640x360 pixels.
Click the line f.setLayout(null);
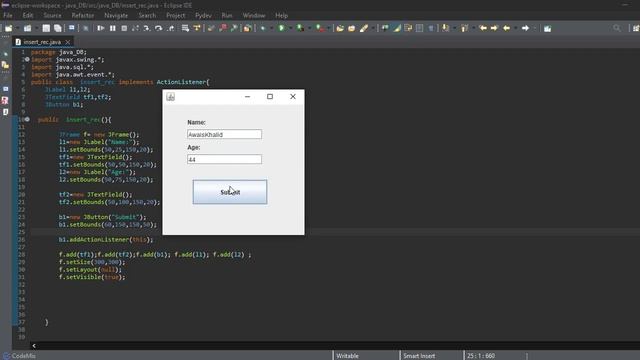tap(90, 270)
